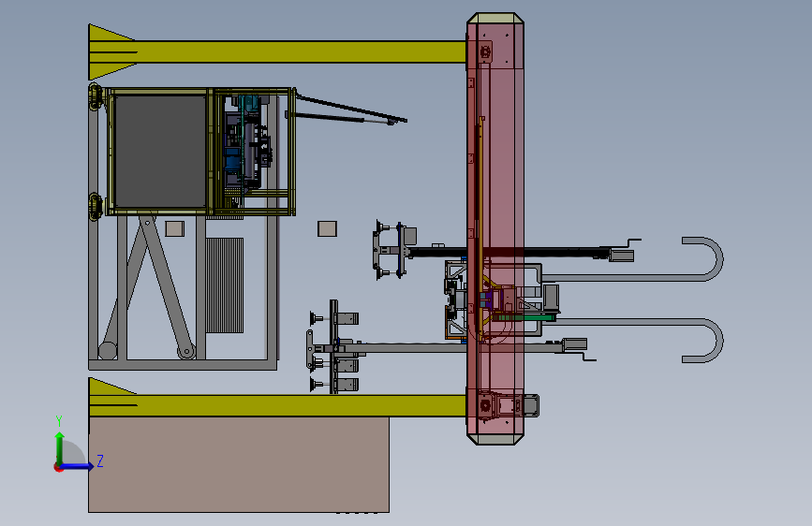Click the green Y axis arrow of the triad
Viewport: 812px width, 526px height.
[x=60, y=447]
